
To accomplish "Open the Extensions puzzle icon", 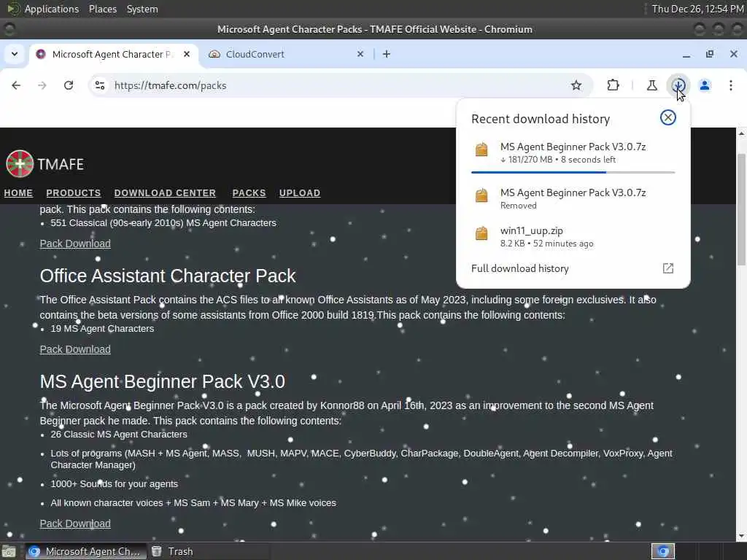I will pos(613,85).
